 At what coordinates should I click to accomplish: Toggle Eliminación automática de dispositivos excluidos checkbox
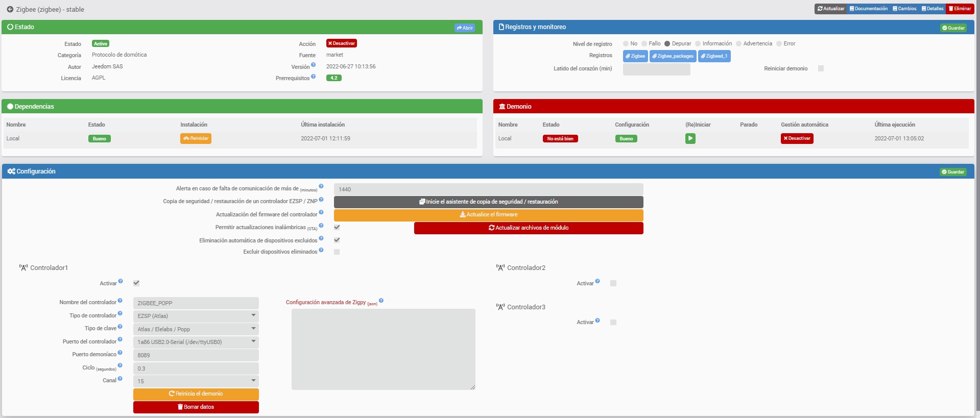pyautogui.click(x=337, y=240)
